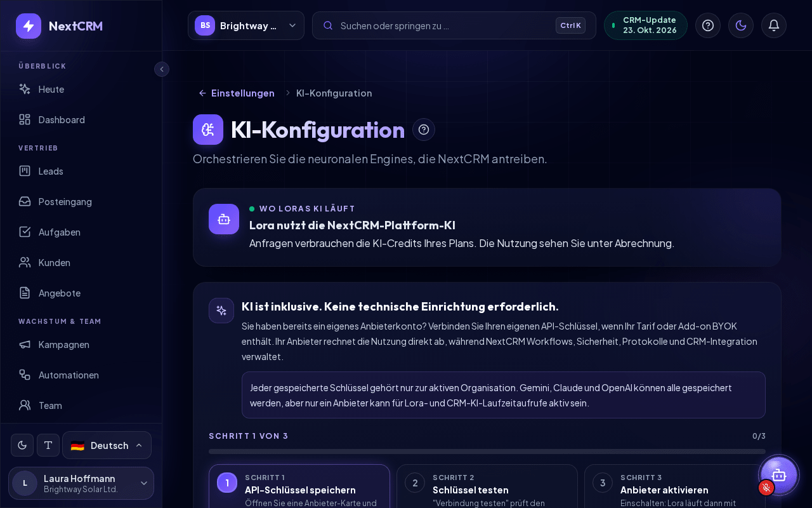This screenshot has width=812, height=508.
Task: Click the German flag icon
Action: click(x=77, y=446)
